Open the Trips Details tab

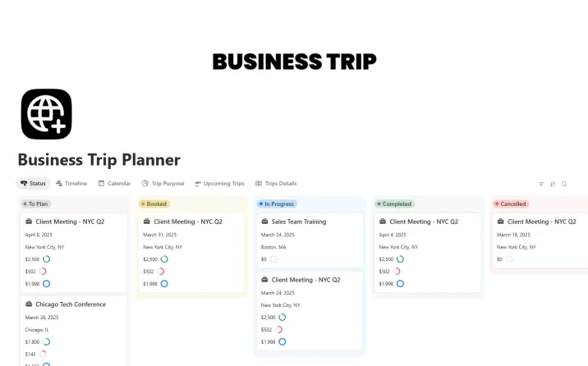coord(276,184)
